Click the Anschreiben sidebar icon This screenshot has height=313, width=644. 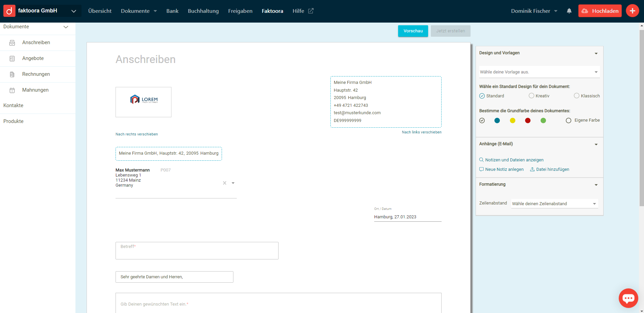(x=12, y=43)
